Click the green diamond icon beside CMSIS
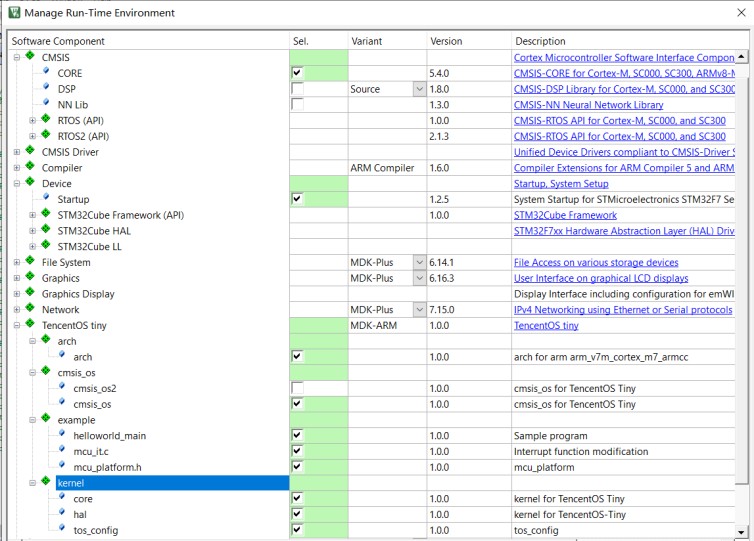This screenshot has width=754, height=541. (x=30, y=56)
